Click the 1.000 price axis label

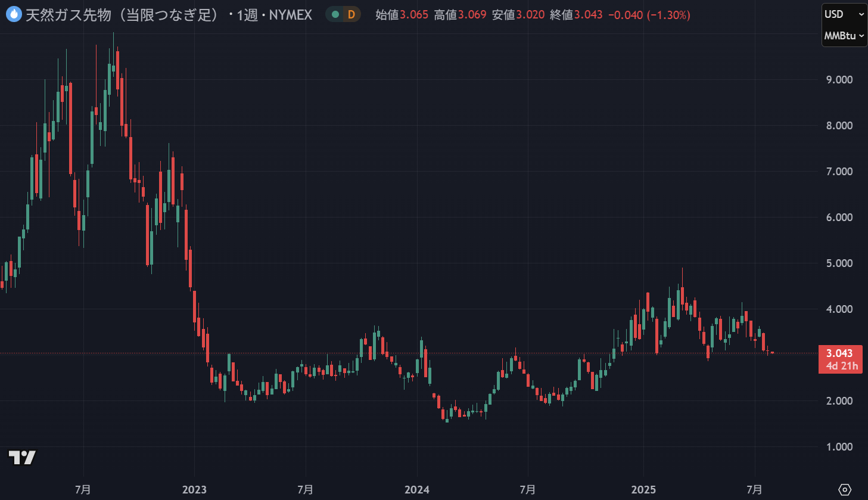(839, 446)
